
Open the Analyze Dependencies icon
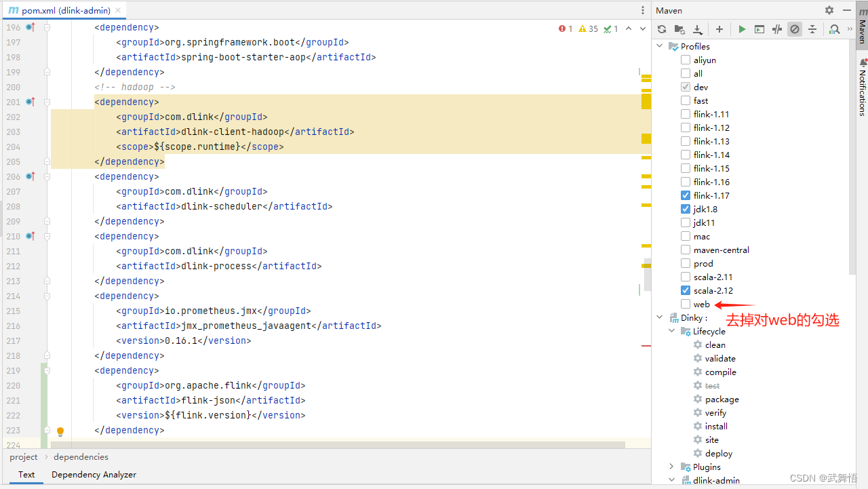point(834,29)
